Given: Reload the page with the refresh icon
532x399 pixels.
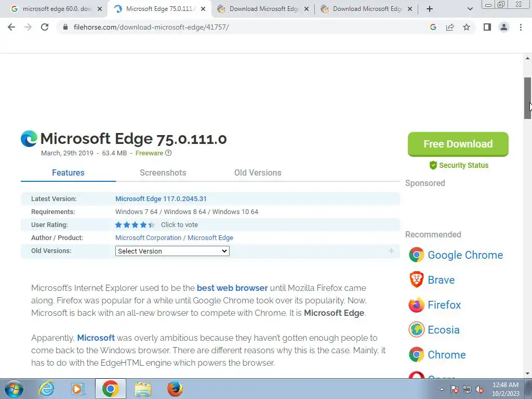Looking at the screenshot, I should (45, 27).
